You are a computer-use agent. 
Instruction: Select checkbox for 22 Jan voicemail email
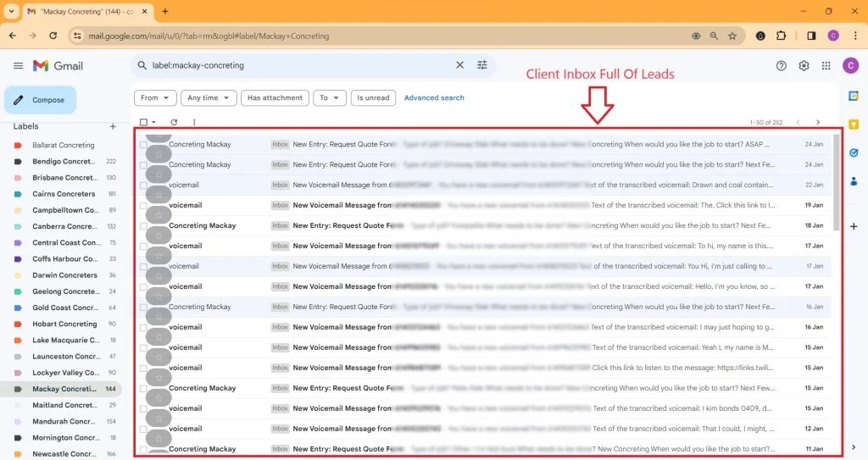(x=143, y=186)
